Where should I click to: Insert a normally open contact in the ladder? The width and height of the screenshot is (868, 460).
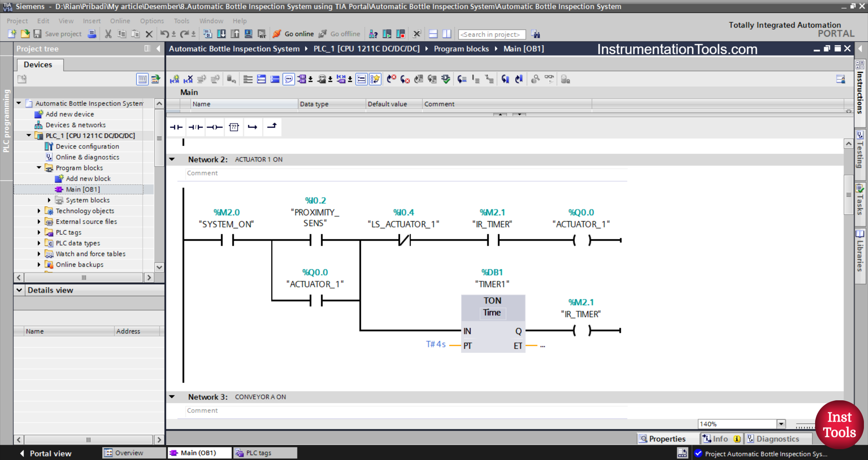click(176, 127)
